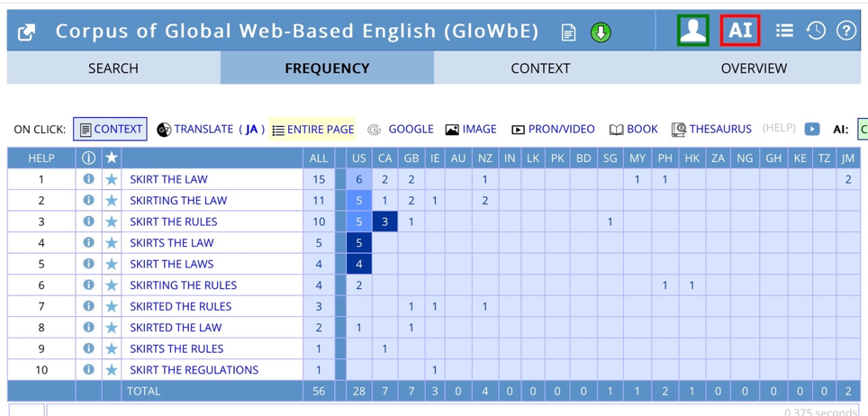Show info for SKIRTED THE LAW

click(88, 327)
